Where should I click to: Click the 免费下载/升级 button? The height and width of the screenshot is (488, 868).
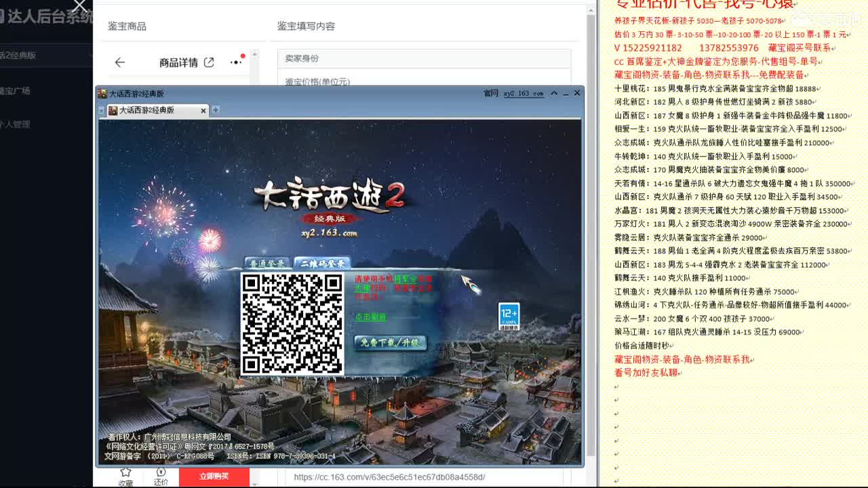pos(390,342)
